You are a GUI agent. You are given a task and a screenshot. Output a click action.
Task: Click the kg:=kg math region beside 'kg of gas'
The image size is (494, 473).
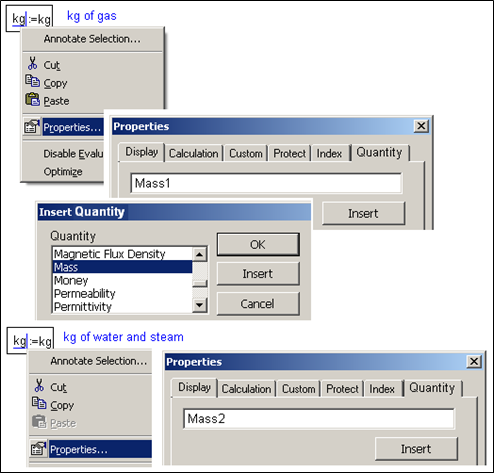point(29,19)
